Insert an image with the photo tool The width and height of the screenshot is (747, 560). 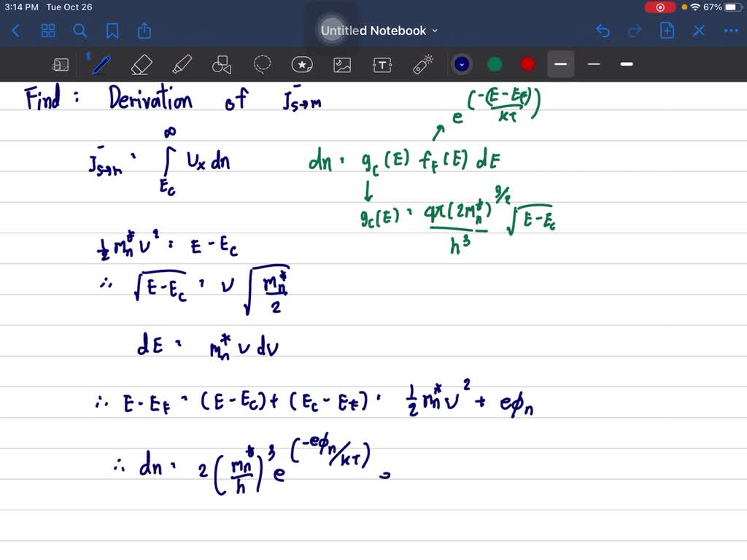[341, 64]
